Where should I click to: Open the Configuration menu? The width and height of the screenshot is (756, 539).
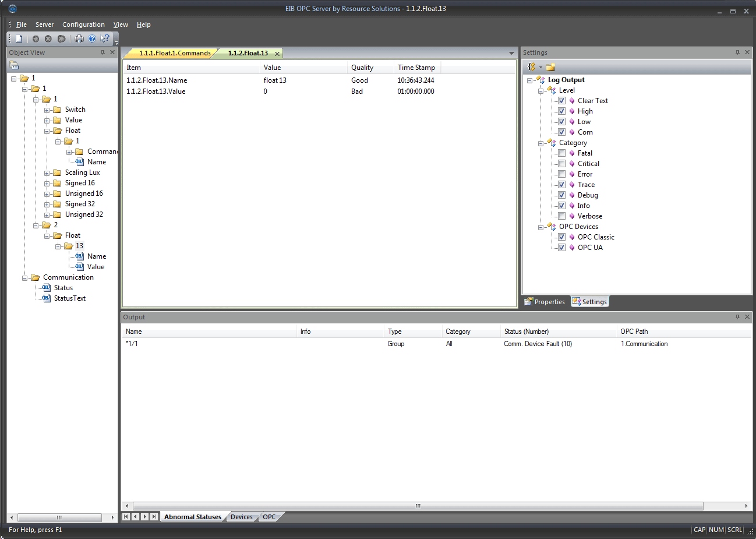[83, 24]
